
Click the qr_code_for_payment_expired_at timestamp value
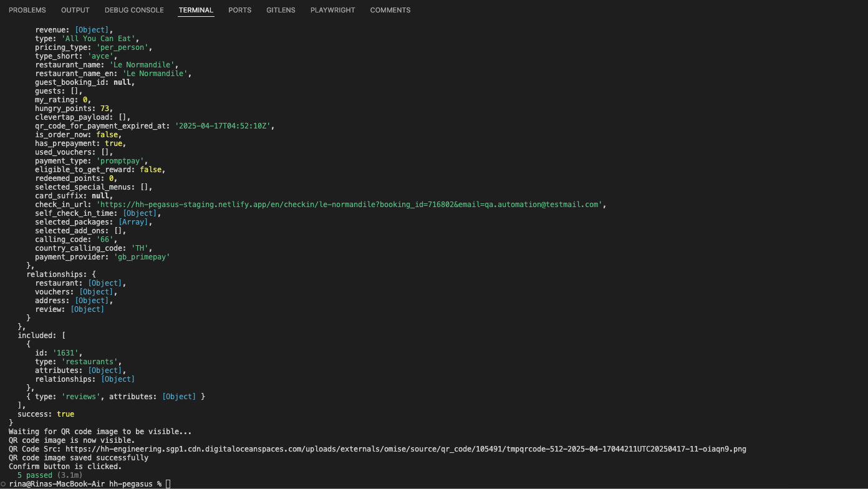(x=224, y=126)
